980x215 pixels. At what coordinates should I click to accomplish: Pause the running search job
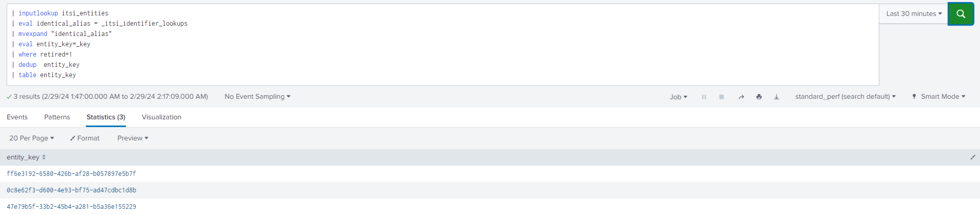704,97
